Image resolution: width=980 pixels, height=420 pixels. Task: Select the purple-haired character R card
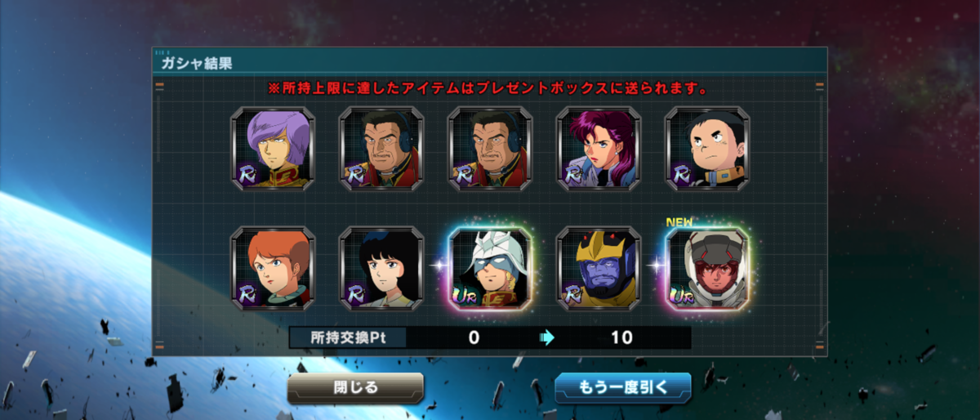tap(273, 149)
